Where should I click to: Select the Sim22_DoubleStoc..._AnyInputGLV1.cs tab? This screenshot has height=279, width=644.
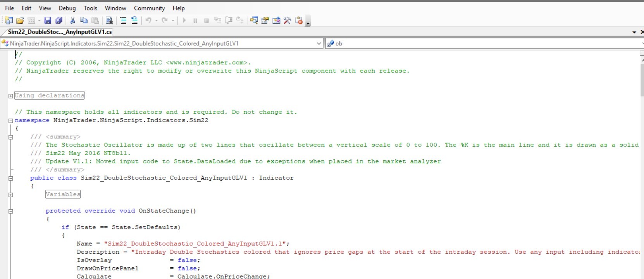click(x=60, y=32)
